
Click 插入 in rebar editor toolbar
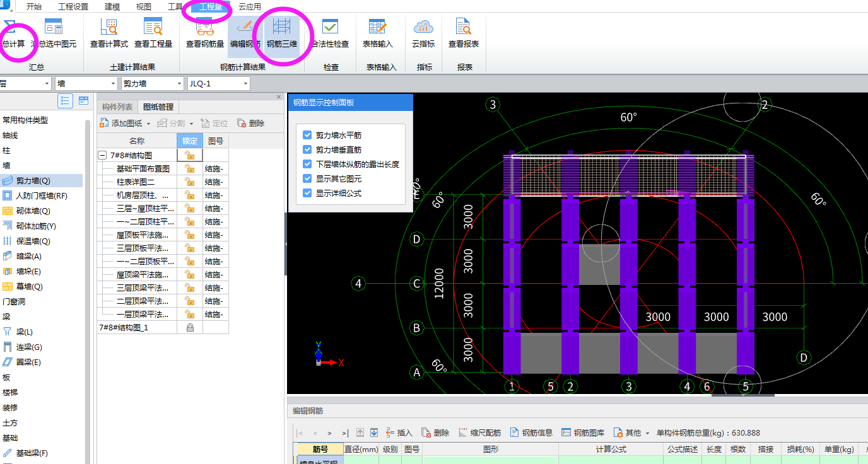(x=399, y=433)
